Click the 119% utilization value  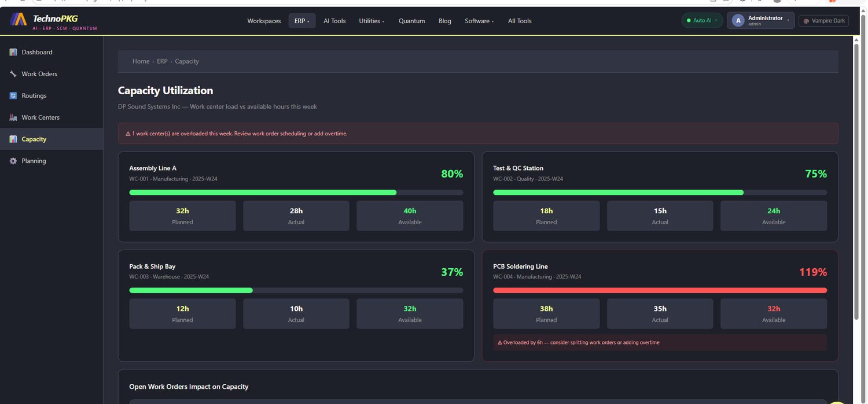pyautogui.click(x=813, y=272)
